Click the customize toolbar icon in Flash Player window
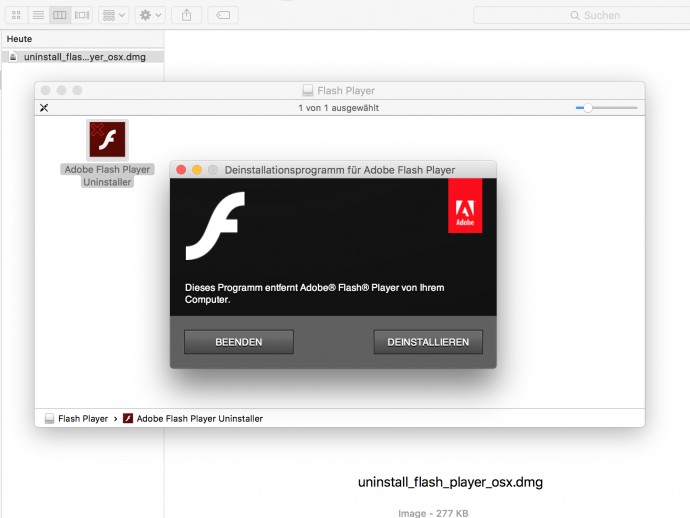690x518 pixels. pos(44,108)
